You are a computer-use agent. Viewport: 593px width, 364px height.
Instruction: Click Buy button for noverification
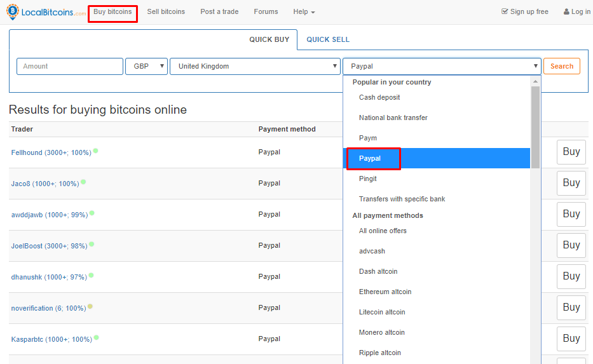(571, 307)
